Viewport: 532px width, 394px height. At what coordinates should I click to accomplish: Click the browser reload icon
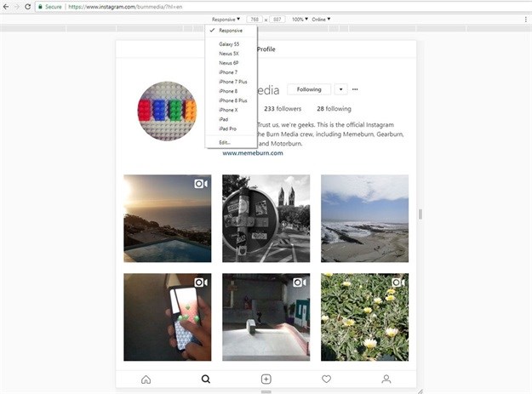(x=27, y=6)
